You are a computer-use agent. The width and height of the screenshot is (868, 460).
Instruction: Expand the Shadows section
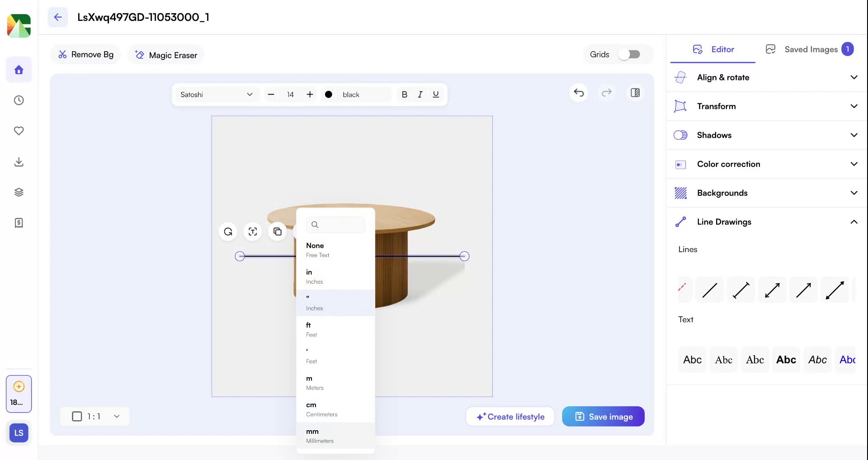766,135
